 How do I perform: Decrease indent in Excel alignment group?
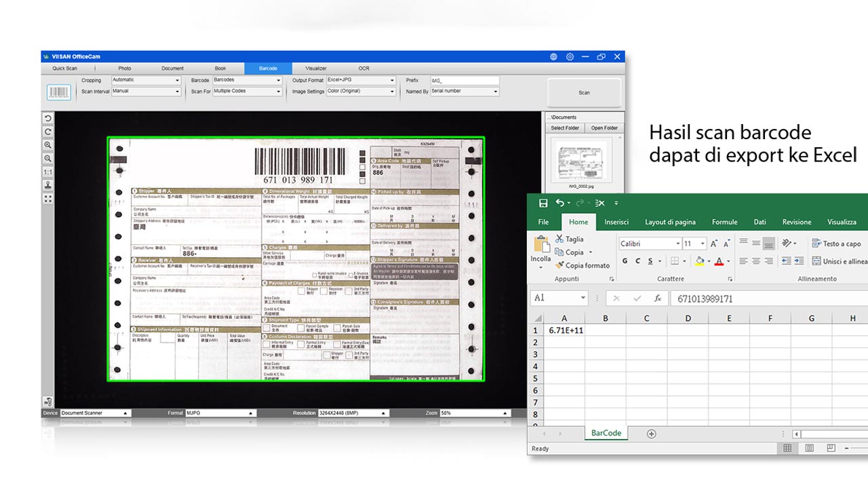click(786, 261)
